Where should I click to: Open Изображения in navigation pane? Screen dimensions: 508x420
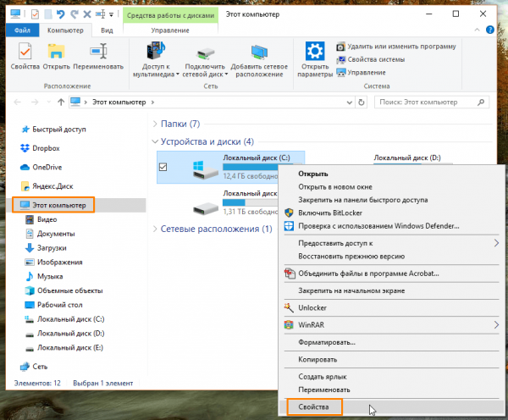coord(54,262)
